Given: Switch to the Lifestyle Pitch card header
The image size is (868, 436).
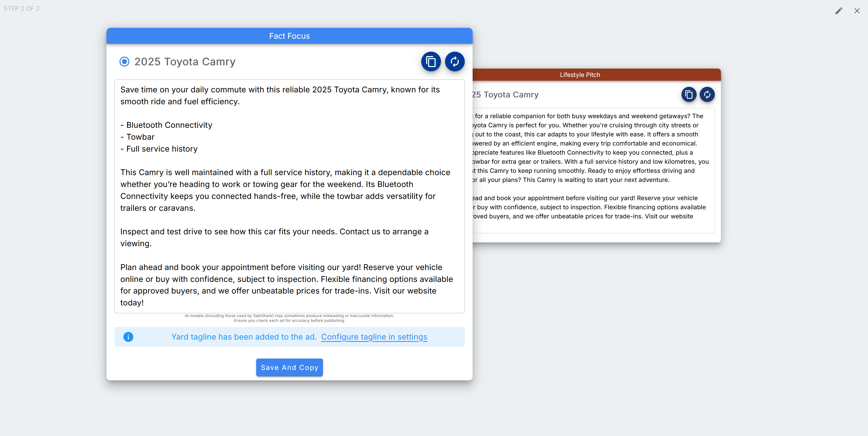Looking at the screenshot, I should (x=580, y=75).
